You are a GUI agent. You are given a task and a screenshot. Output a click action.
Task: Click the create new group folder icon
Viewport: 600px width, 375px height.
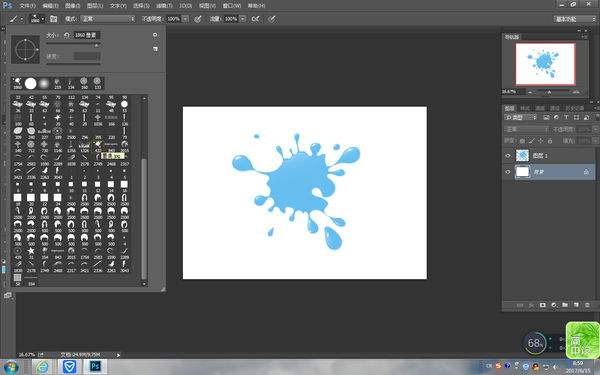click(565, 305)
